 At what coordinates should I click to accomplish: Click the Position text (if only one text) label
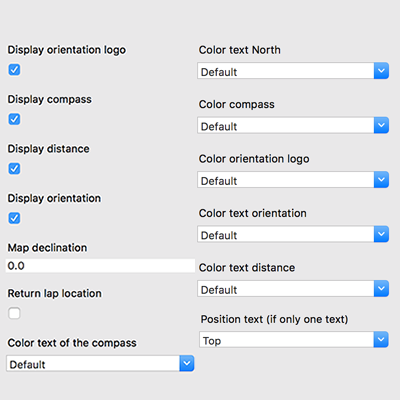click(274, 319)
